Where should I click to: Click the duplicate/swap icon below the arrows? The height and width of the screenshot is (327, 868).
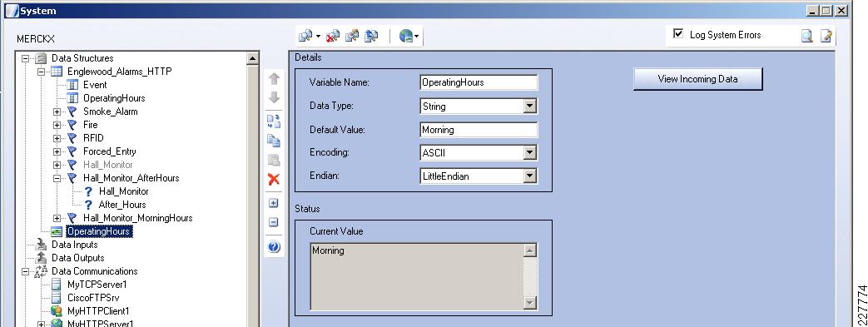274,121
